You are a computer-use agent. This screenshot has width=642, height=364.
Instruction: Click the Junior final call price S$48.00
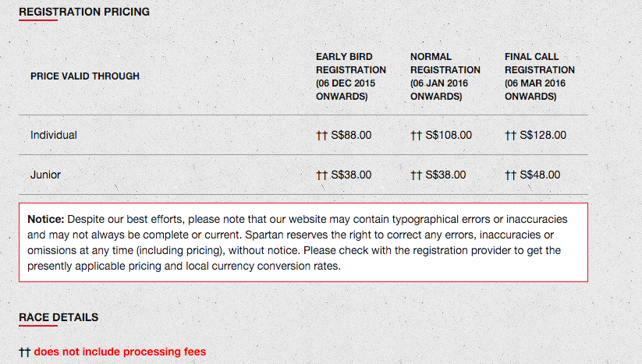[x=540, y=175]
